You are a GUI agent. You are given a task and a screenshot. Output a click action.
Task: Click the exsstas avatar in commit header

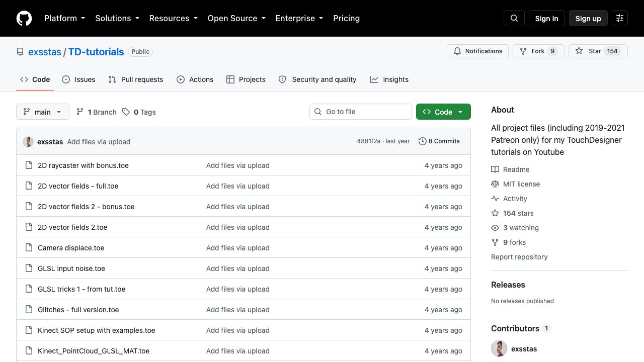click(x=28, y=142)
